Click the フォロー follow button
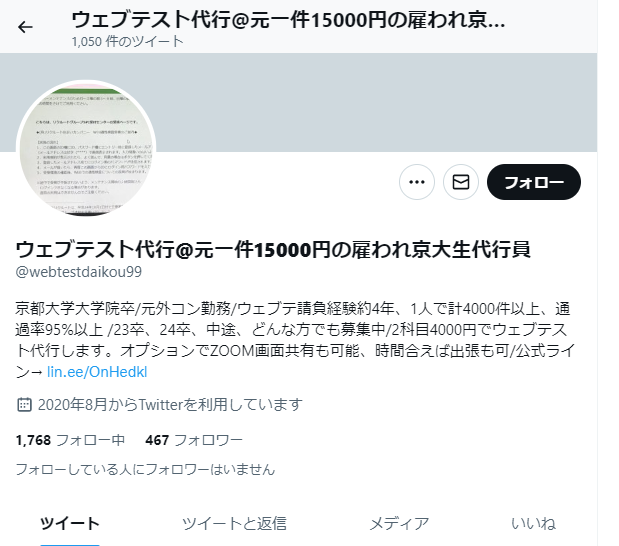Screen dimensions: 619x546 coord(534,182)
